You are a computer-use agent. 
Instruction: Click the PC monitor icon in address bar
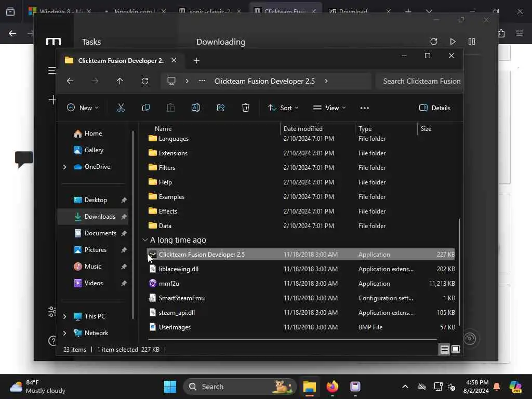point(171,81)
